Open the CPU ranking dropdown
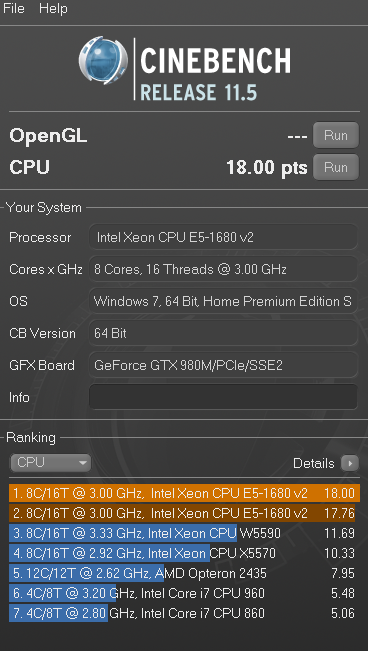 (51, 463)
